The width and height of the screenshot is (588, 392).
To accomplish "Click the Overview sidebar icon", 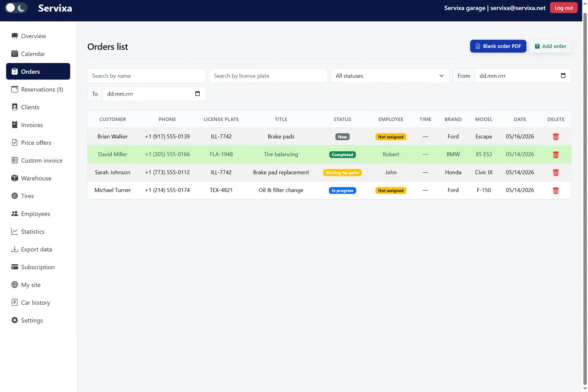I will pos(15,36).
